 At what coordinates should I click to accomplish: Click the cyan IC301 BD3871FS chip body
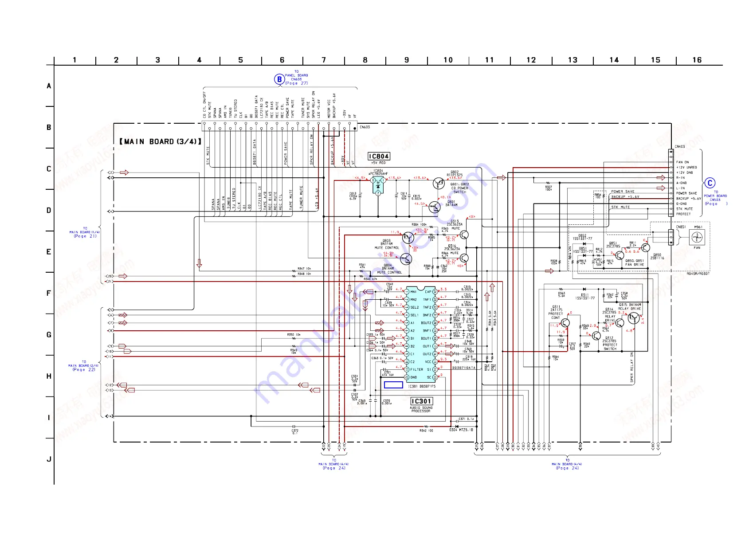421,334
